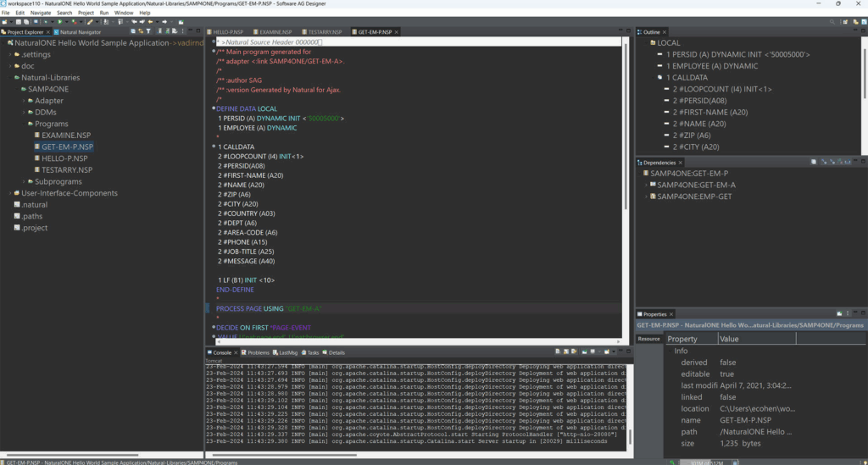
Task: Expand the User-Interface-Components folder
Action: click(11, 193)
